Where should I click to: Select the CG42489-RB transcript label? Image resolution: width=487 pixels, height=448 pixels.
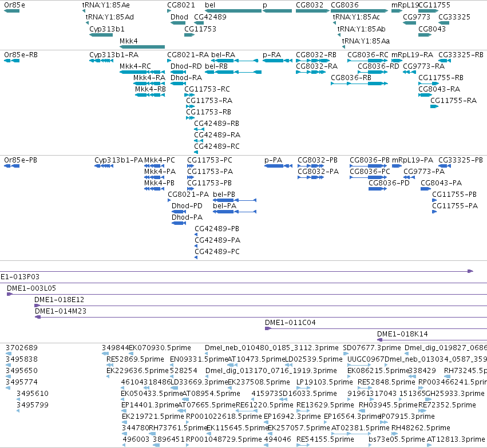click(216, 123)
